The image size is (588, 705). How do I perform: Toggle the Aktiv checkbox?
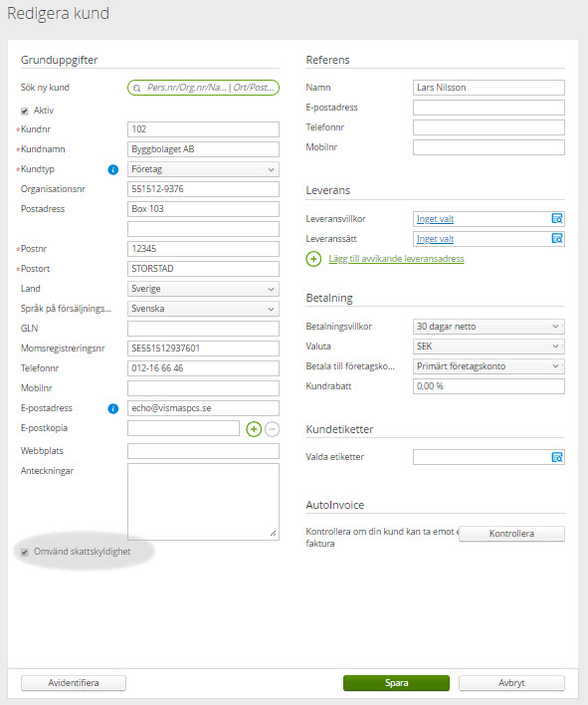(x=25, y=112)
